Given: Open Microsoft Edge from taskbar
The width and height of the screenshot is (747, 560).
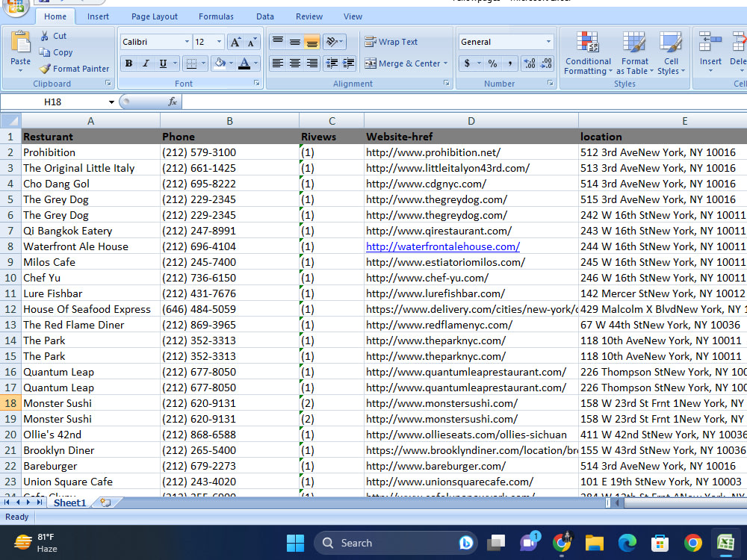Looking at the screenshot, I should [627, 543].
